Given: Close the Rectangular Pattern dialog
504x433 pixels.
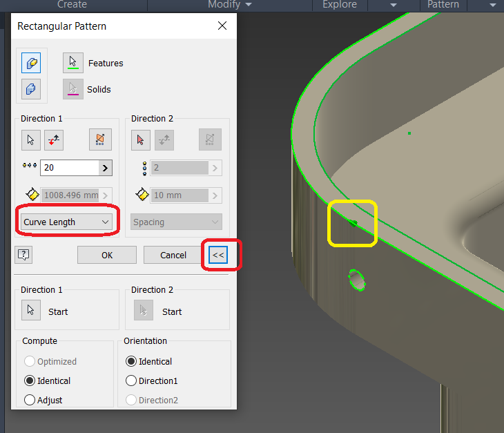Looking at the screenshot, I should [x=222, y=26].
